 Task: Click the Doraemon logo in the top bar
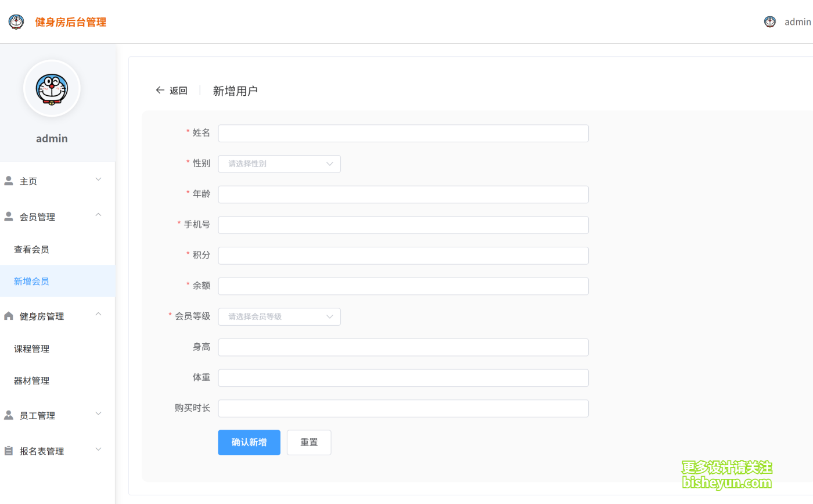[x=16, y=21]
